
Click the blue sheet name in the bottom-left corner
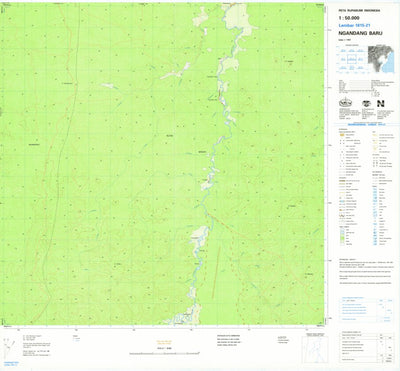pyautogui.click(x=11, y=363)
